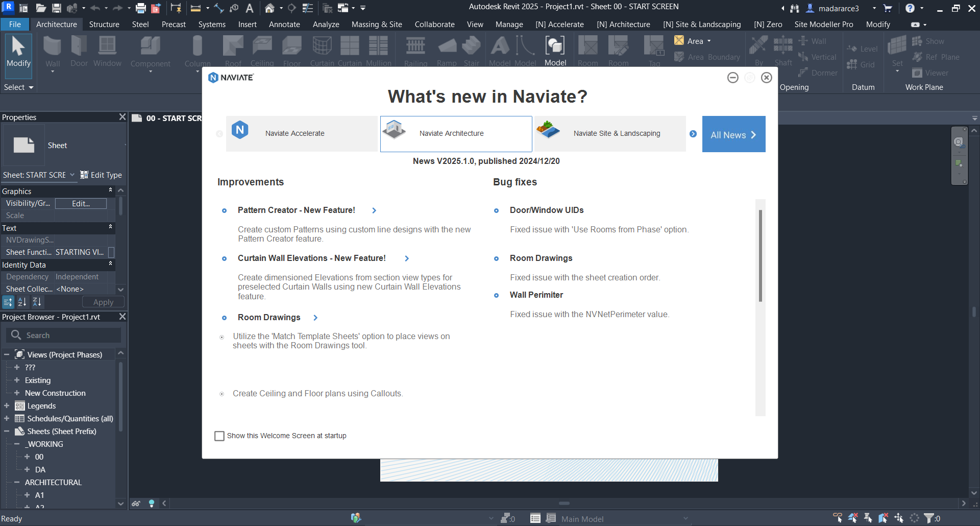The image size is (980, 526).
Task: Collapse the Sheets (Sheet Prefix) node
Action: click(7, 432)
